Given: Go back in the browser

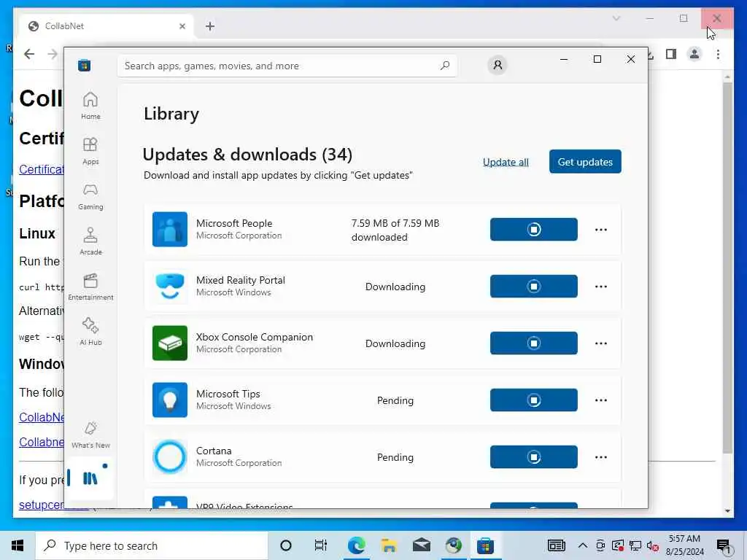Looking at the screenshot, I should [x=29, y=54].
